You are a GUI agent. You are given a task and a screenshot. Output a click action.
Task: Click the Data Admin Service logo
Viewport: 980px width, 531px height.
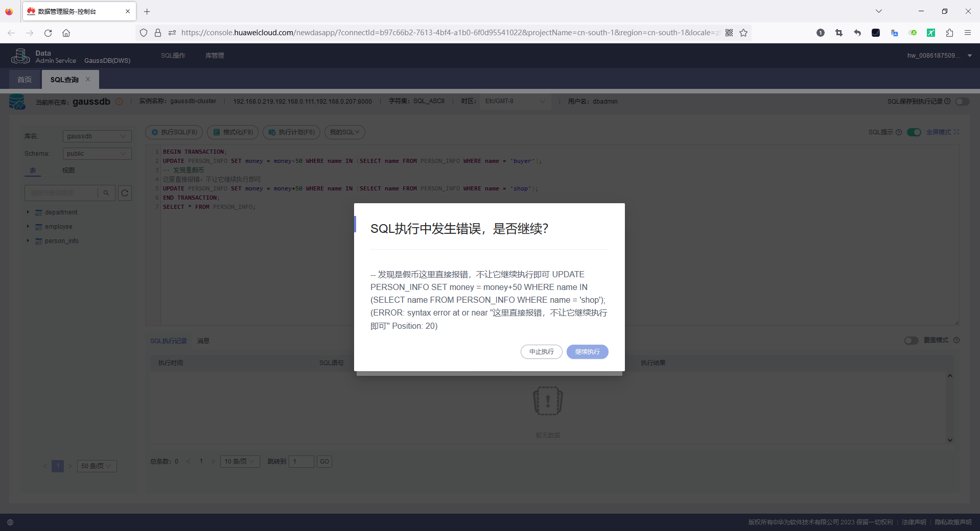click(20, 56)
